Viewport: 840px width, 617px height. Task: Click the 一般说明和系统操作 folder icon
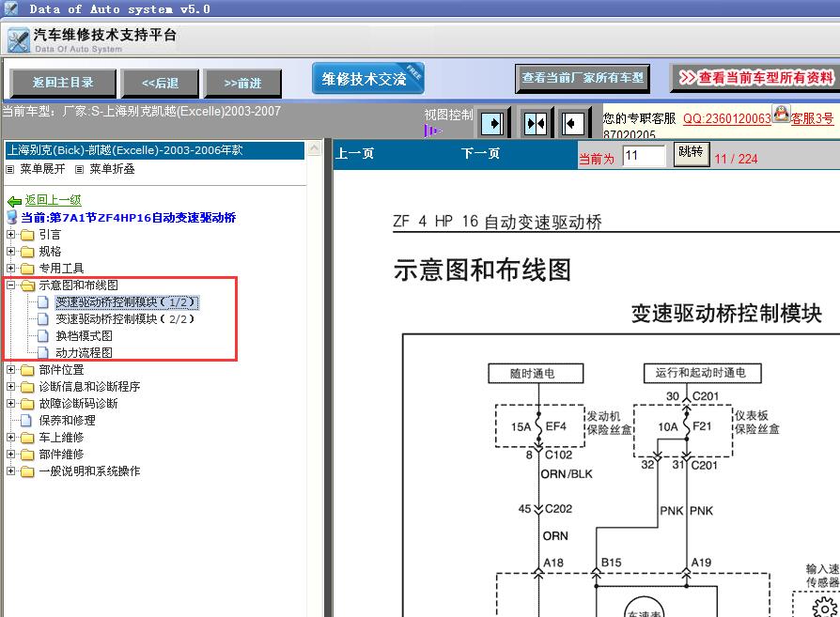(27, 471)
